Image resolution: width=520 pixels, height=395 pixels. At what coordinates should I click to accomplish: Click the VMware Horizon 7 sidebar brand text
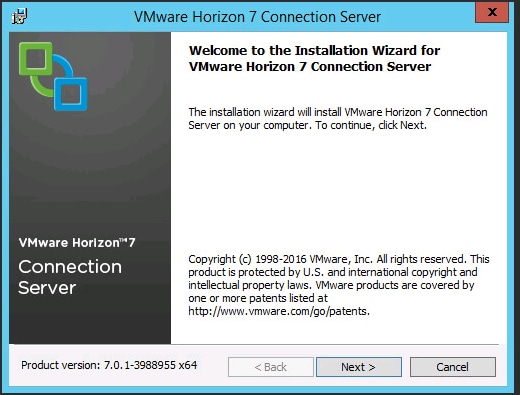point(77,243)
